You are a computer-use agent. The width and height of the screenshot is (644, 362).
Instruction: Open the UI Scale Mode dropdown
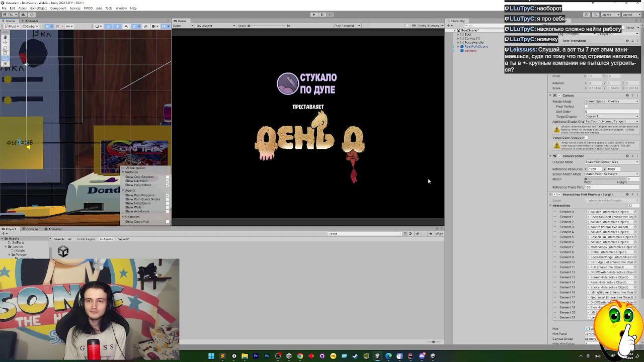(611, 162)
